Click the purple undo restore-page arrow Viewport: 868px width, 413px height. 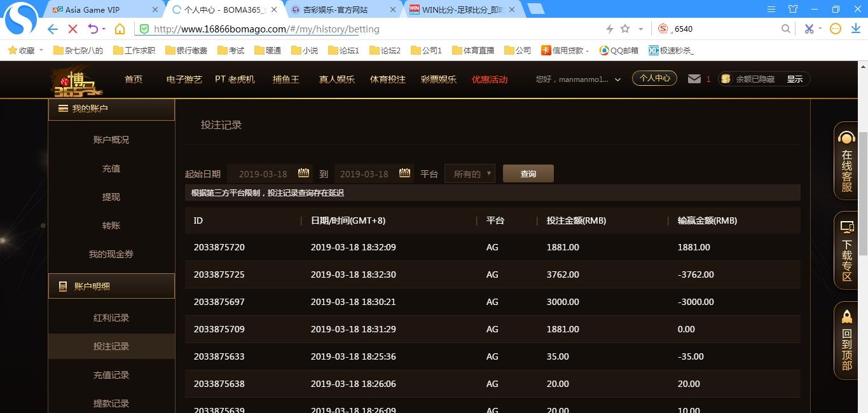coord(93,29)
